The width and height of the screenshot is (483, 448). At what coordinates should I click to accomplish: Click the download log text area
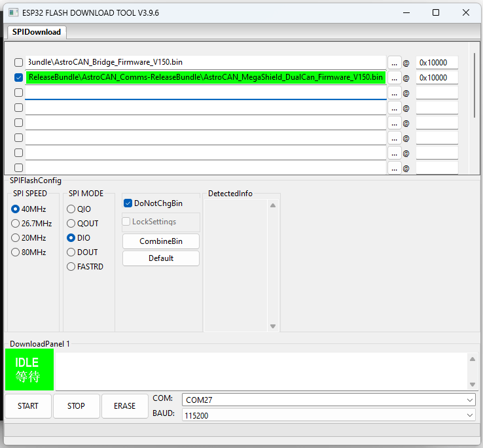tap(261, 371)
